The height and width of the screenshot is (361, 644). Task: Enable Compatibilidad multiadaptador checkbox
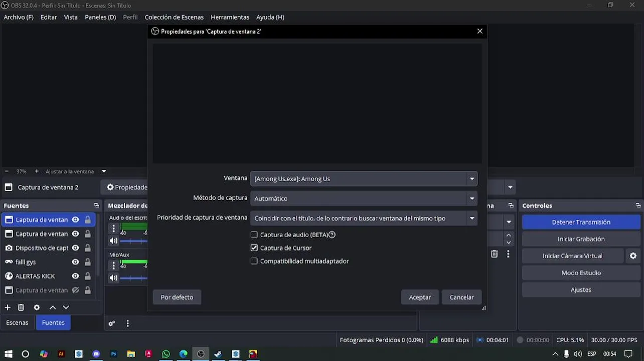coord(254,261)
